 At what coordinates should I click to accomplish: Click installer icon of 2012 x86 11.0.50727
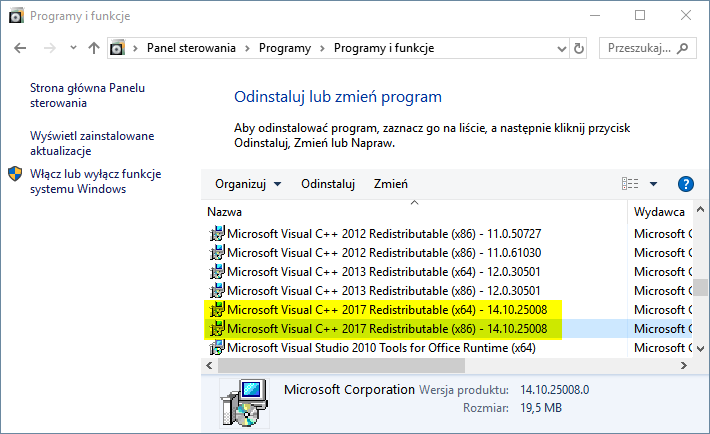(217, 233)
